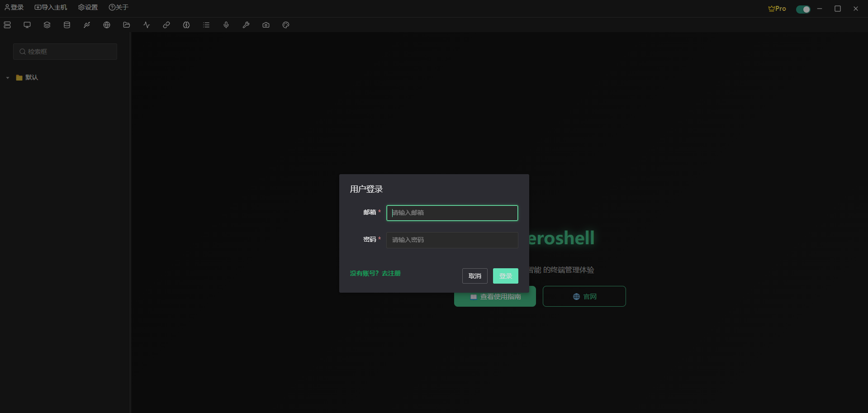Click the monitor screen toolbar icon

27,25
